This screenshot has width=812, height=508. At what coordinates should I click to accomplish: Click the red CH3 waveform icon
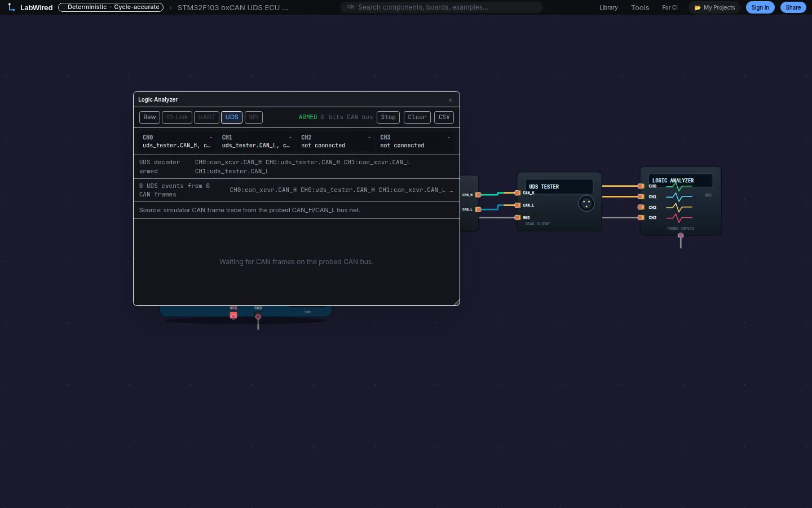click(679, 218)
